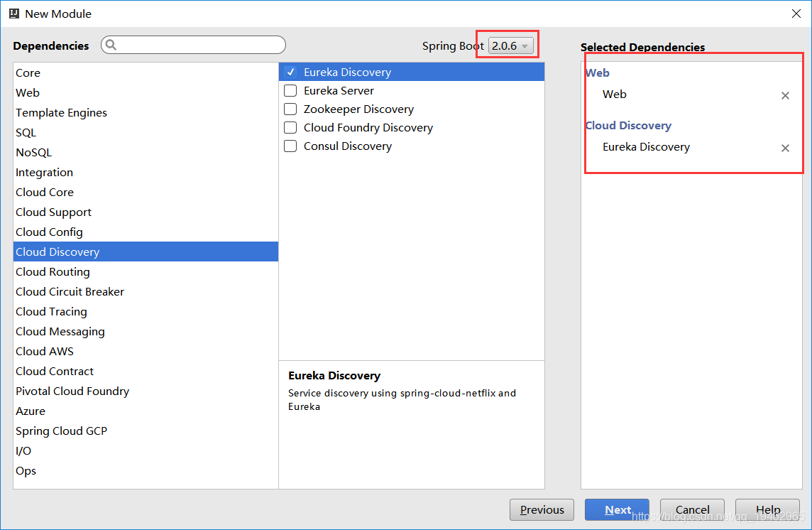Click the IntelliJ icon in the title bar
The width and height of the screenshot is (812, 530).
(x=14, y=13)
